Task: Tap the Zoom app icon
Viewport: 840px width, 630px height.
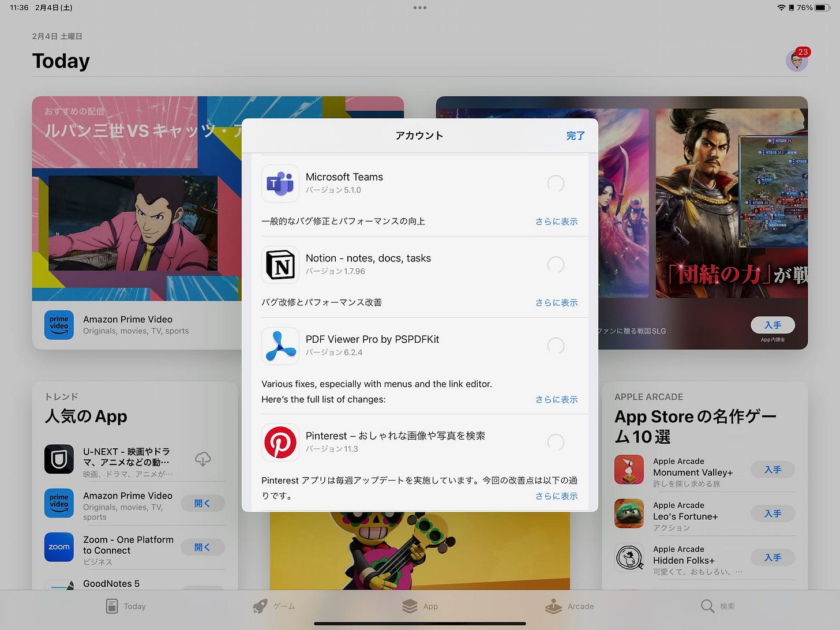Action: pos(59,547)
